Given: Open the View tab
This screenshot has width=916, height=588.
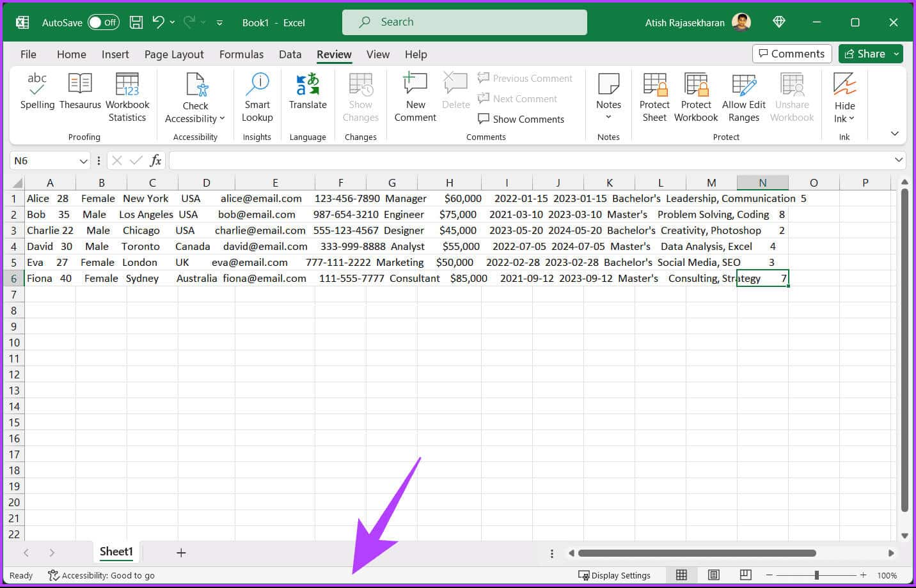Looking at the screenshot, I should (377, 54).
